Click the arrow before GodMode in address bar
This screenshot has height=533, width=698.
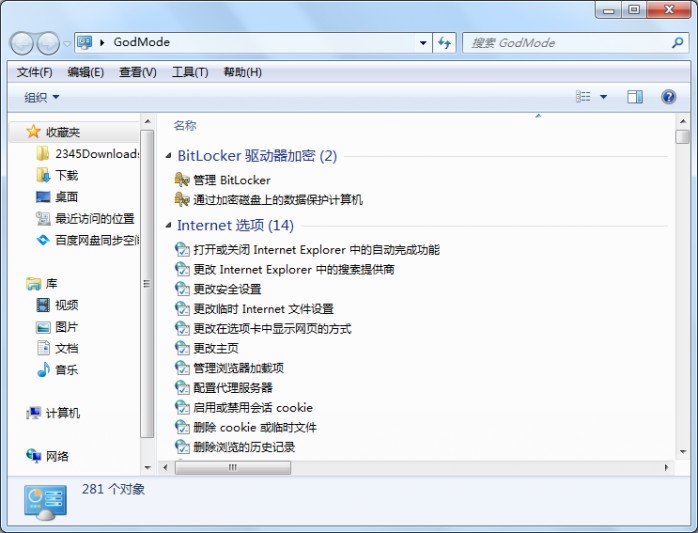click(x=102, y=42)
